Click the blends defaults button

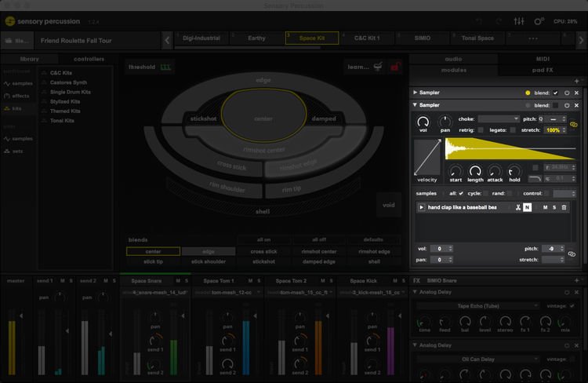[373, 239]
